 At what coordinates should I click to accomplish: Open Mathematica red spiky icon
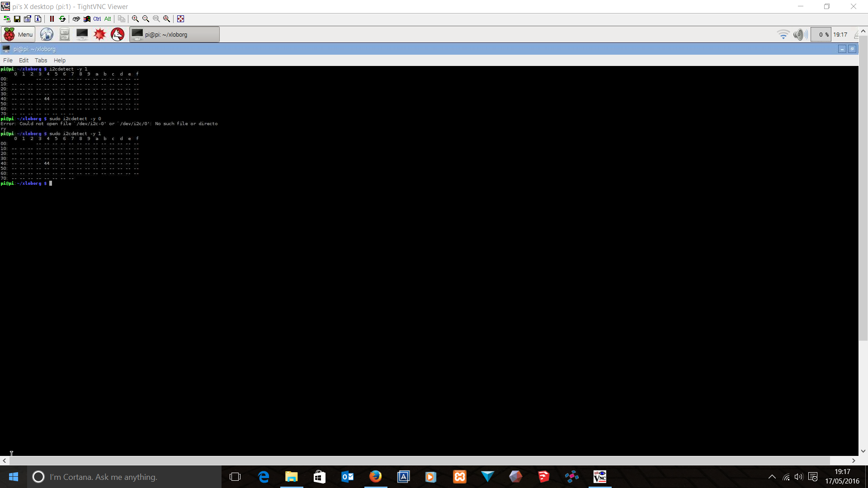[100, 34]
